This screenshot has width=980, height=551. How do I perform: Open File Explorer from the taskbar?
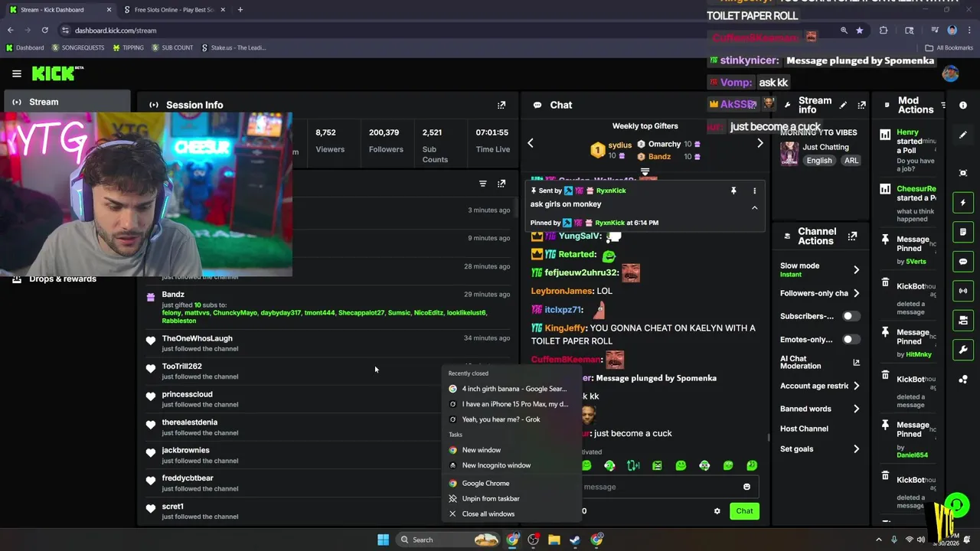coord(554,540)
